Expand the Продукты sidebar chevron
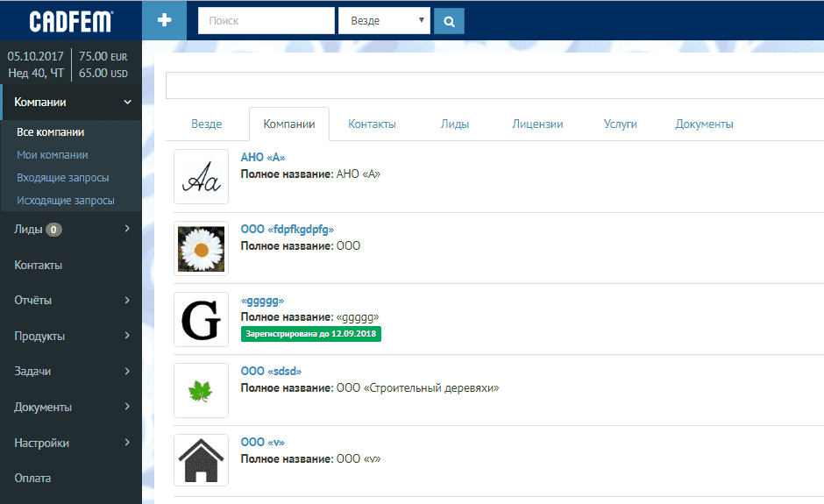Image resolution: width=824 pixels, height=504 pixels. coord(127,336)
